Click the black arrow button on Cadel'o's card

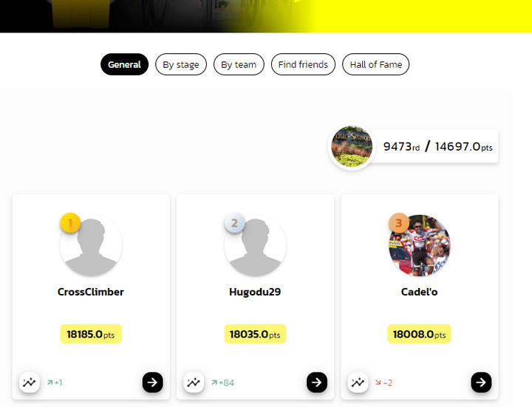481,382
